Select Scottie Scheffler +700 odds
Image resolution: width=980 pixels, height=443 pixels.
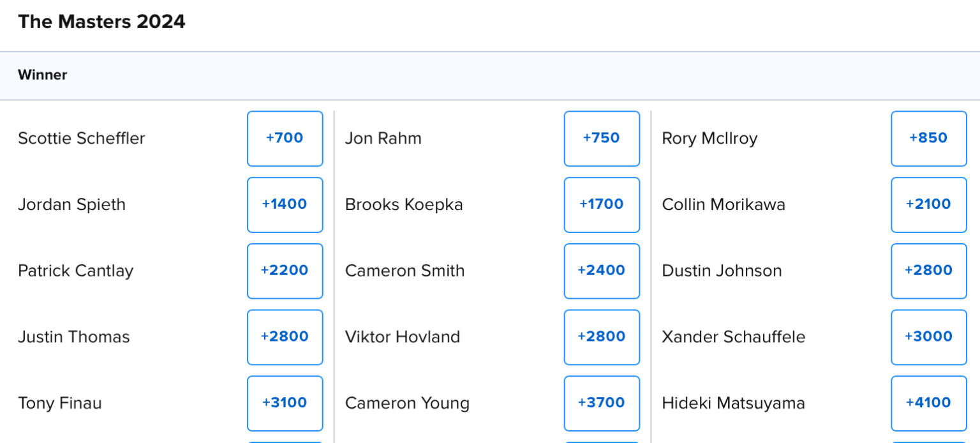[285, 139]
